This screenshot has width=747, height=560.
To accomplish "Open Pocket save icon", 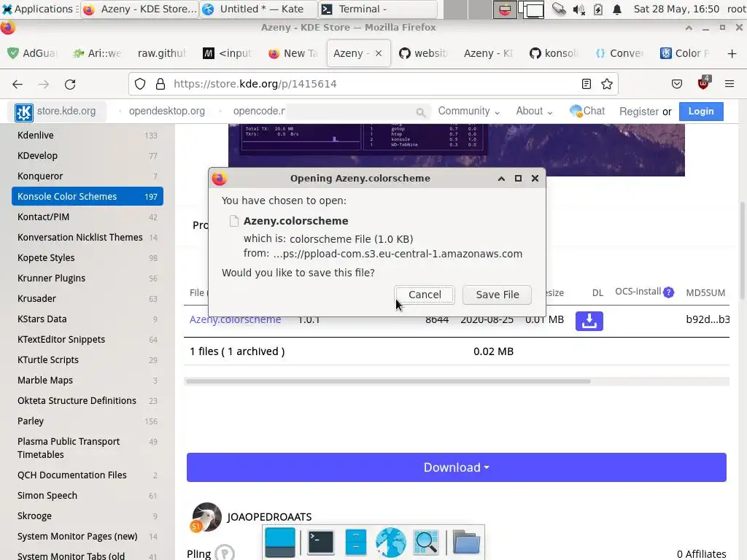I will click(676, 85).
